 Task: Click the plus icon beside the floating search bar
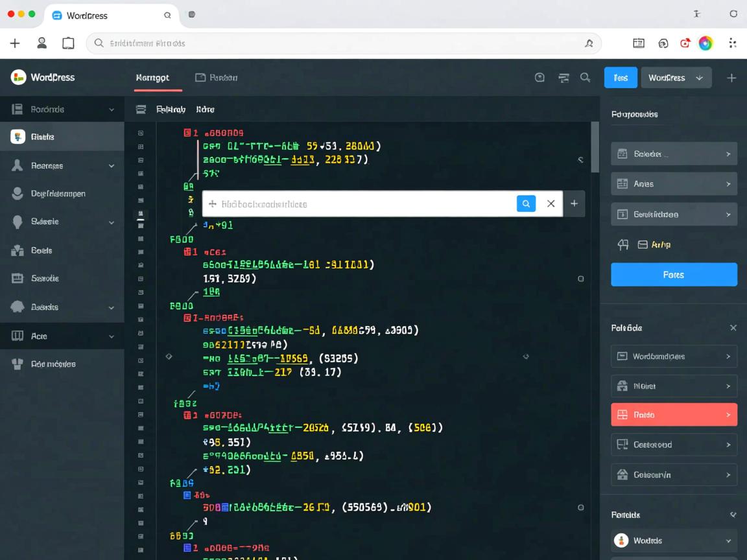click(x=574, y=204)
